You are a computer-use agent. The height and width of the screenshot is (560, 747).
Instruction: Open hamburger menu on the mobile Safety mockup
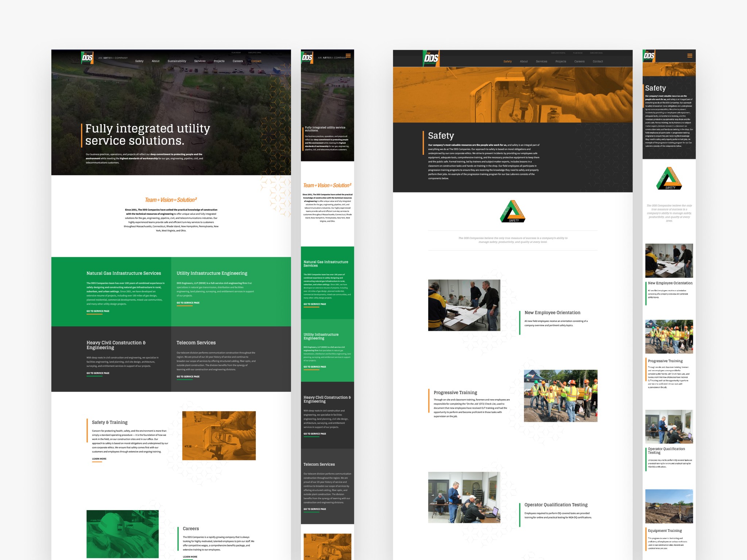(689, 56)
